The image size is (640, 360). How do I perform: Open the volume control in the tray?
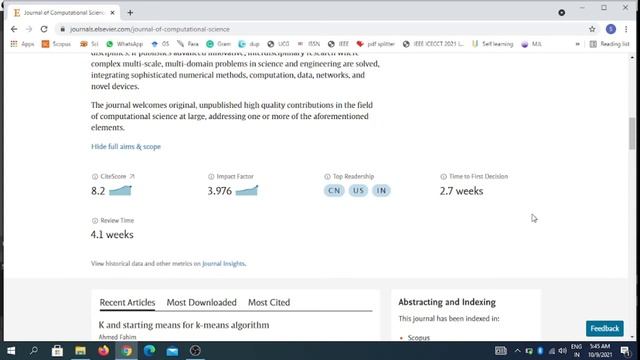coord(562,351)
